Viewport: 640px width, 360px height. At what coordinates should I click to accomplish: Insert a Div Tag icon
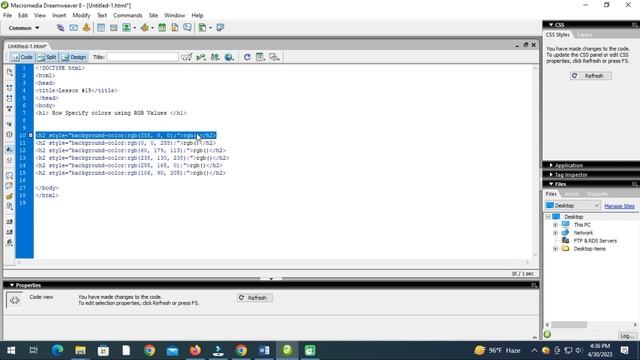[x=113, y=28]
